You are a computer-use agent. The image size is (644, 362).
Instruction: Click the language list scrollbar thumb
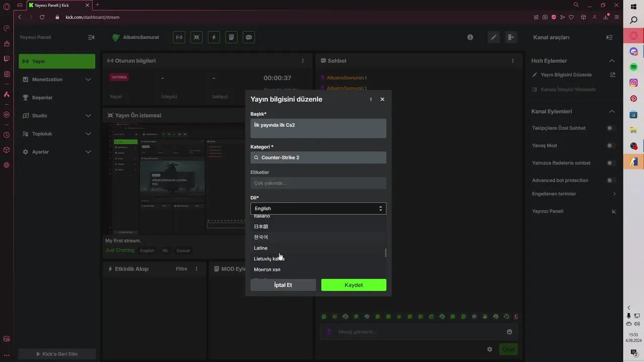[386, 253]
